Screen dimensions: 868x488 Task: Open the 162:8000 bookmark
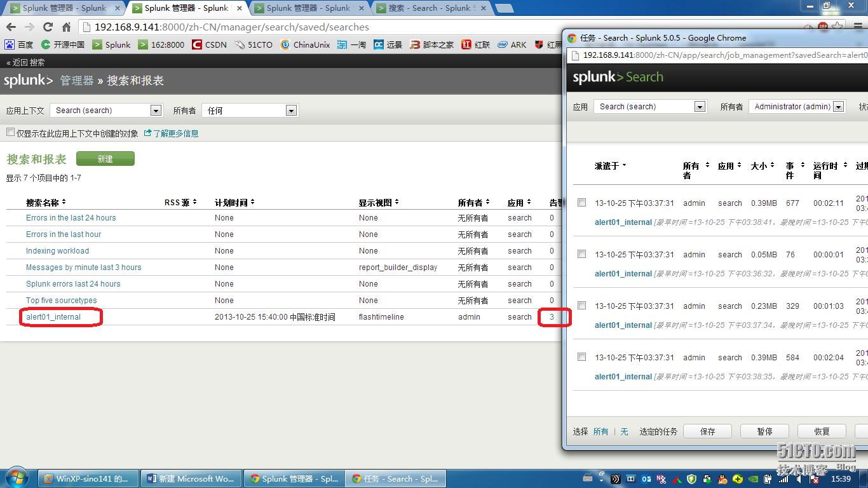(x=161, y=44)
